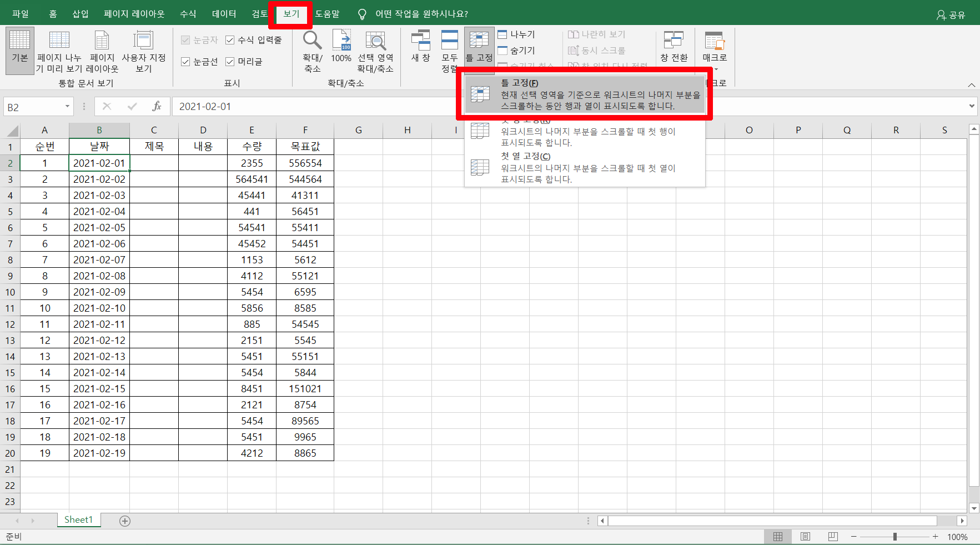Select row 10 header
The image size is (980, 545).
(x=10, y=292)
